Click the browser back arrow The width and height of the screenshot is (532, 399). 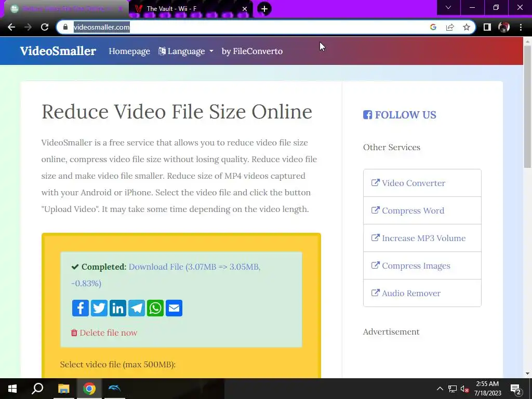pos(11,27)
